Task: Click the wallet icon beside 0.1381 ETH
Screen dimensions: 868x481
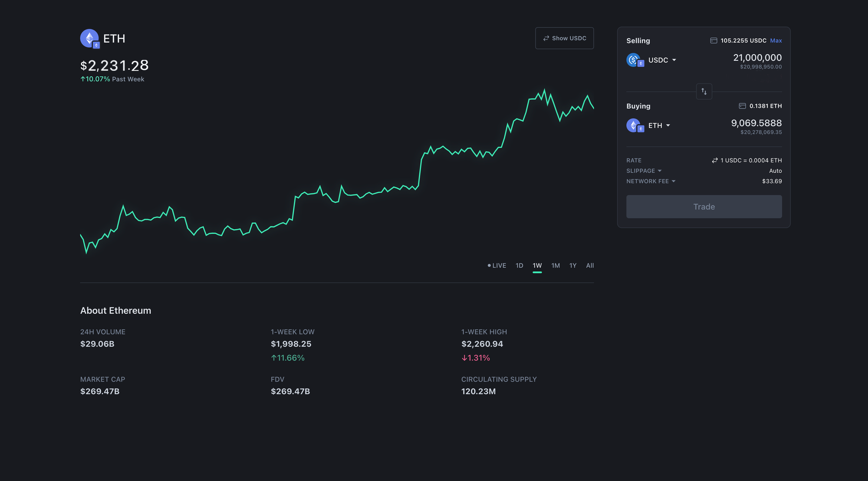Action: [742, 106]
